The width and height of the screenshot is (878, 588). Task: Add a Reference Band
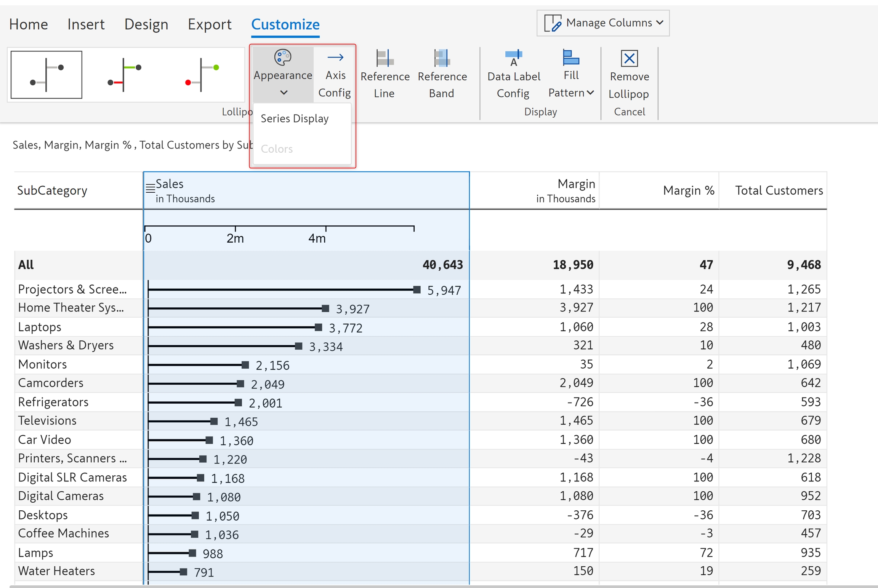[442, 75]
